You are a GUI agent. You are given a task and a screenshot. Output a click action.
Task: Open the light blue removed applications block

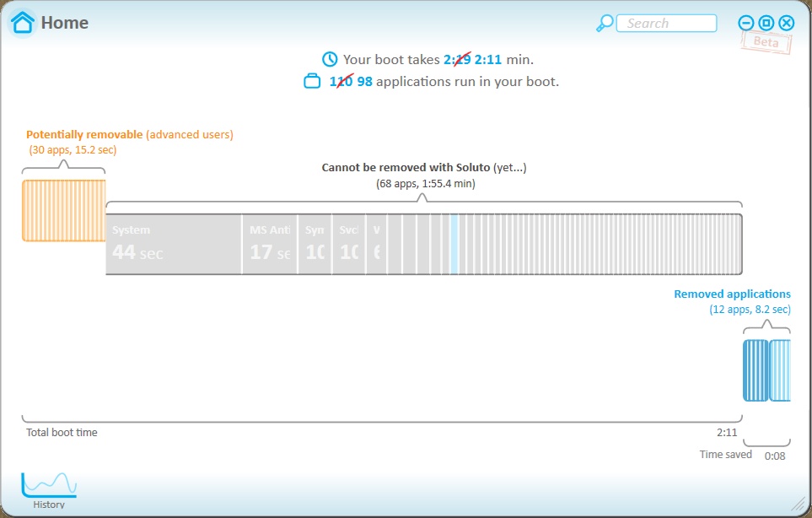tap(780, 370)
